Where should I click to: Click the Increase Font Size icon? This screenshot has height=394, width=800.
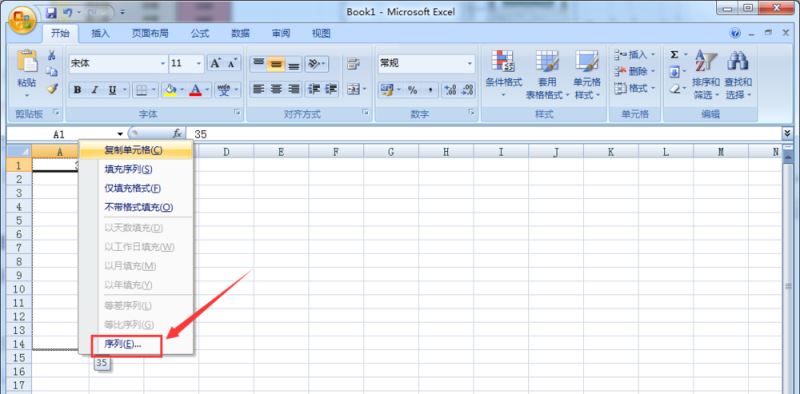215,63
